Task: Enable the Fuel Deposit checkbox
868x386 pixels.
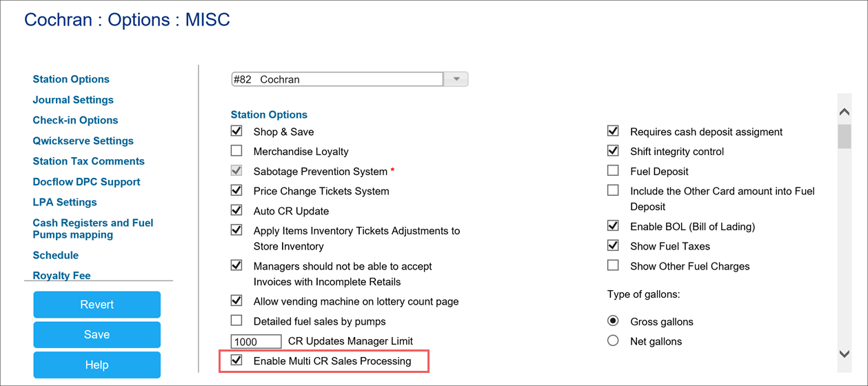Action: click(613, 171)
